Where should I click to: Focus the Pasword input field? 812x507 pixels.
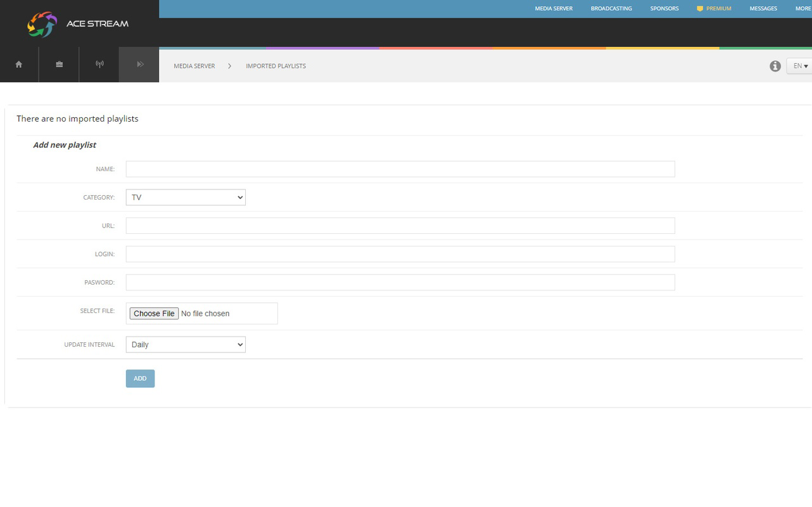click(400, 283)
